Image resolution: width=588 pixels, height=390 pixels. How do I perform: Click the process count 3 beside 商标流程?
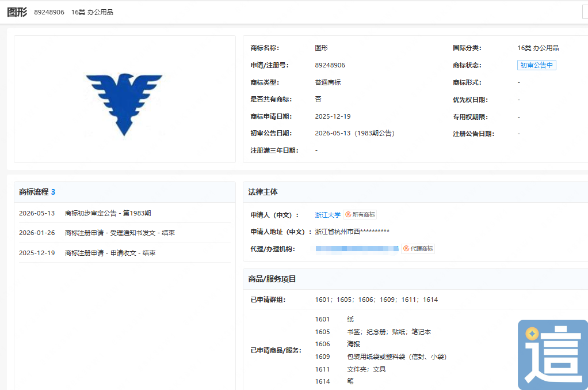tap(53, 192)
